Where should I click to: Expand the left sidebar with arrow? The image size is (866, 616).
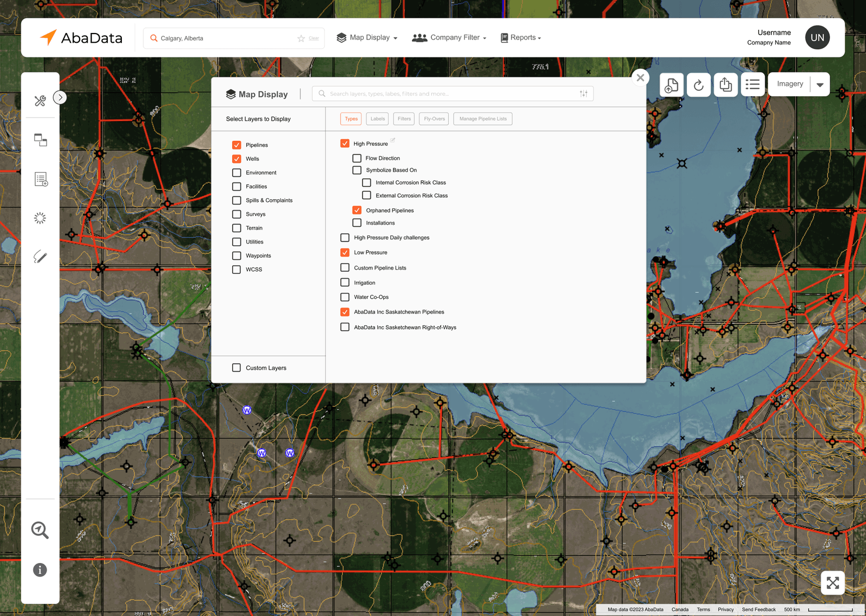[x=60, y=97]
